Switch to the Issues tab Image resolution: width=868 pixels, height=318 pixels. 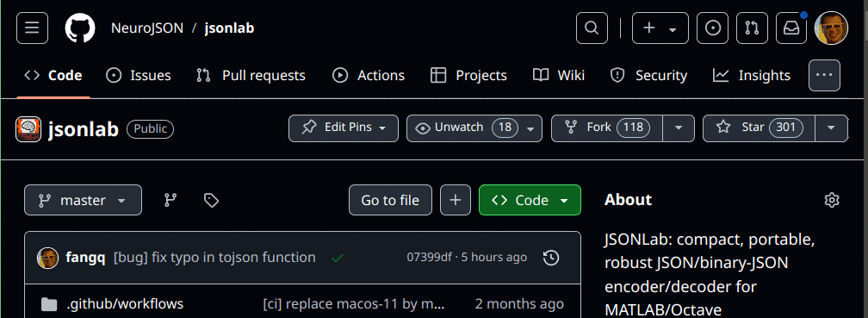click(x=139, y=75)
